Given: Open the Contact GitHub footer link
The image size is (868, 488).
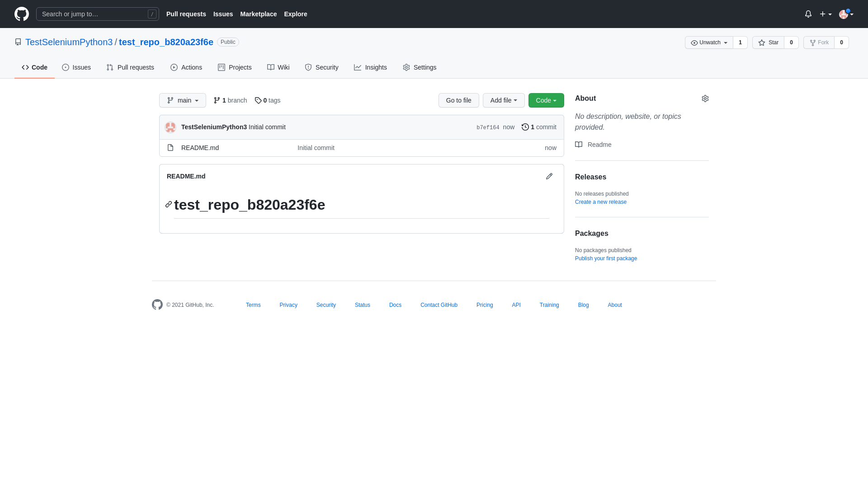Looking at the screenshot, I should (x=439, y=305).
